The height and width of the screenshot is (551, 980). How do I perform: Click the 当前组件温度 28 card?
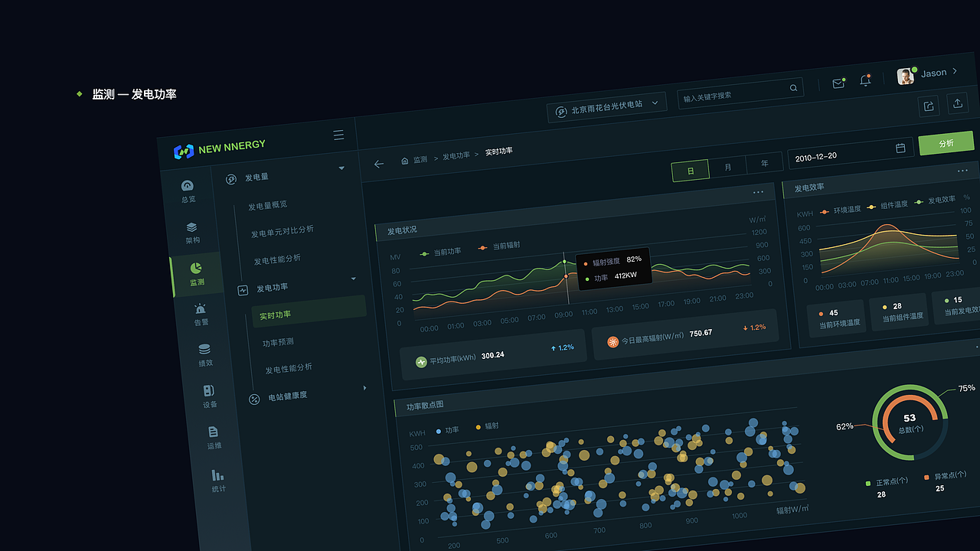pyautogui.click(x=899, y=311)
